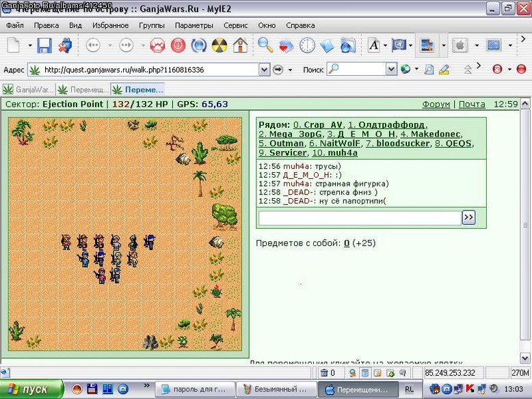
Task: Click the speech bubble status bar icon
Action: coord(403,373)
